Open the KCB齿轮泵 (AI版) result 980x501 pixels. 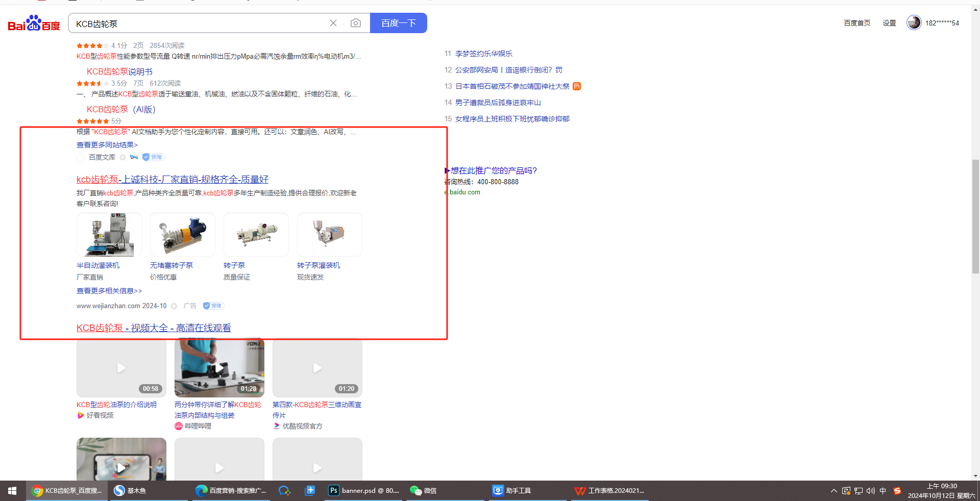coord(121,109)
